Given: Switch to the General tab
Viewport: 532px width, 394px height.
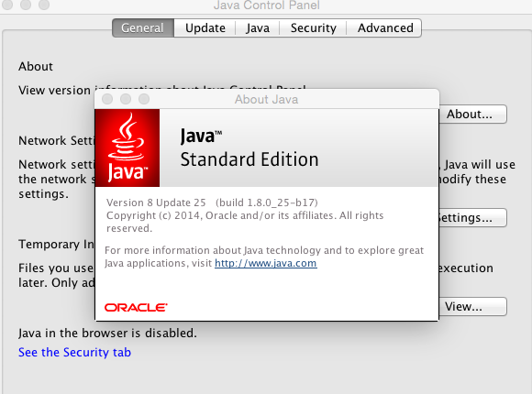Looking at the screenshot, I should click(143, 27).
